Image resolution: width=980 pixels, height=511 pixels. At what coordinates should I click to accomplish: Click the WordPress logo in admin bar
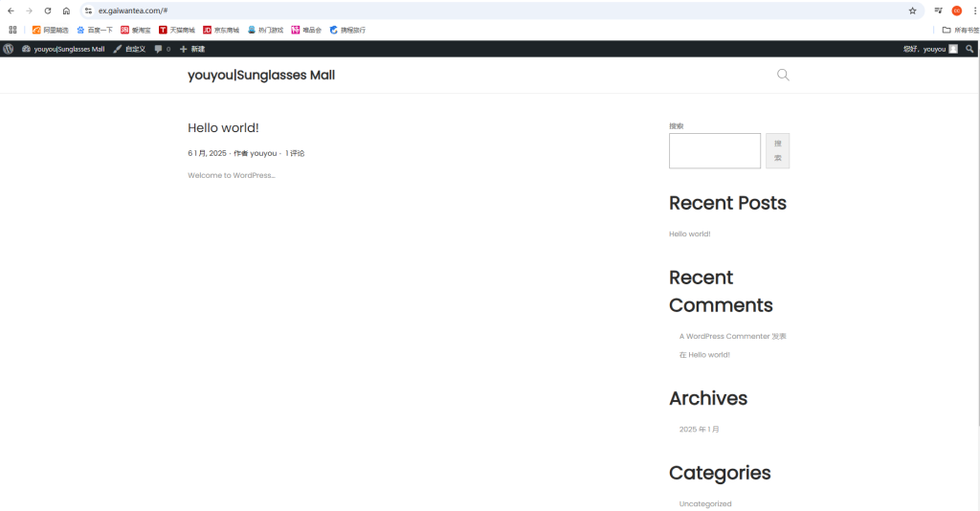pyautogui.click(x=9, y=49)
